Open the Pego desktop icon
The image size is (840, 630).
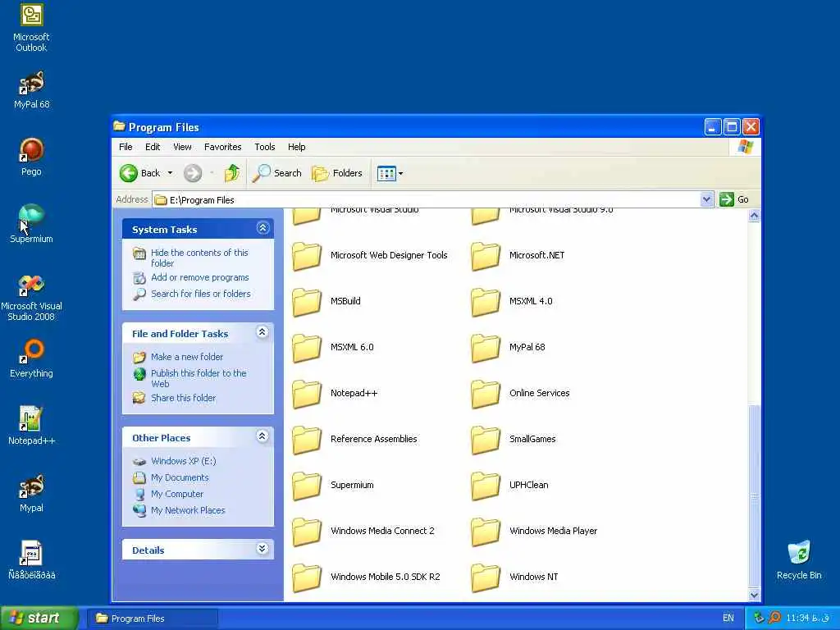tap(31, 157)
